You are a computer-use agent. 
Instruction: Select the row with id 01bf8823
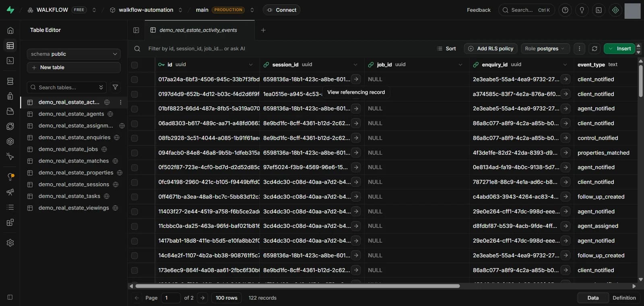[134, 109]
